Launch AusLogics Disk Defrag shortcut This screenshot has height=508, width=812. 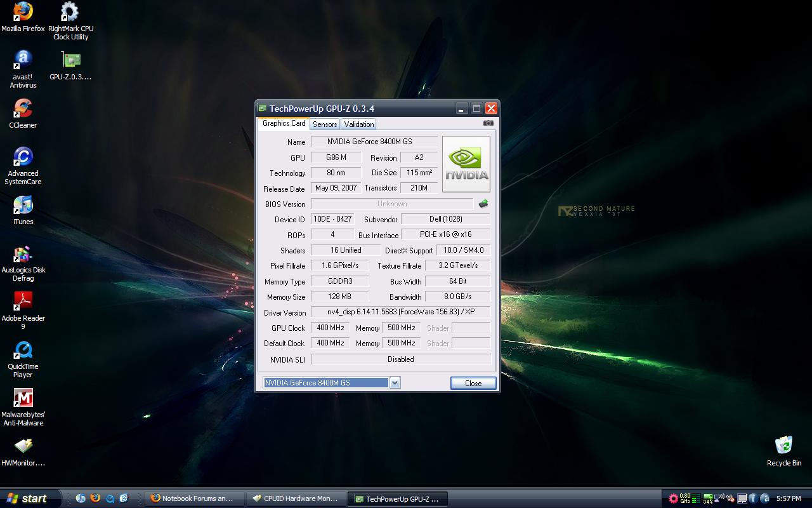pyautogui.click(x=23, y=262)
